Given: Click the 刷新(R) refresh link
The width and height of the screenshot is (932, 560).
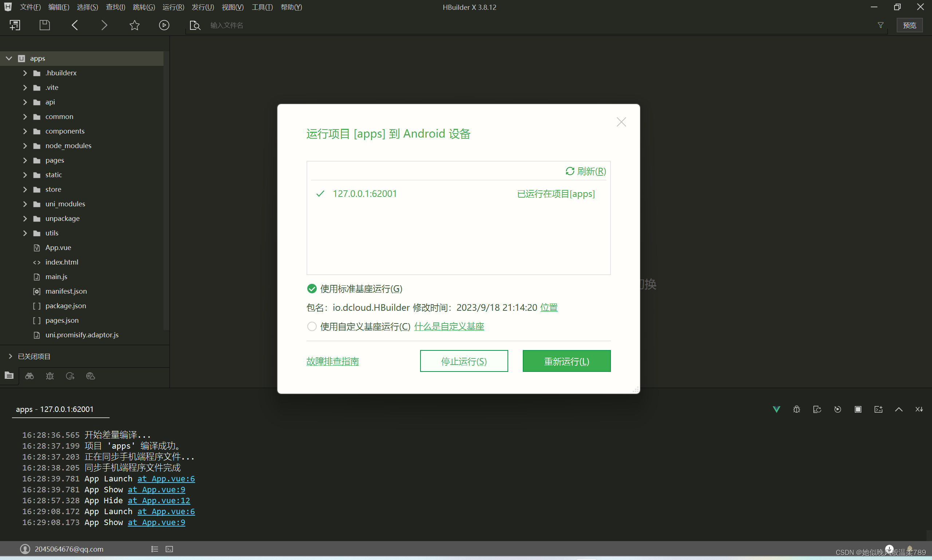Looking at the screenshot, I should (x=585, y=171).
